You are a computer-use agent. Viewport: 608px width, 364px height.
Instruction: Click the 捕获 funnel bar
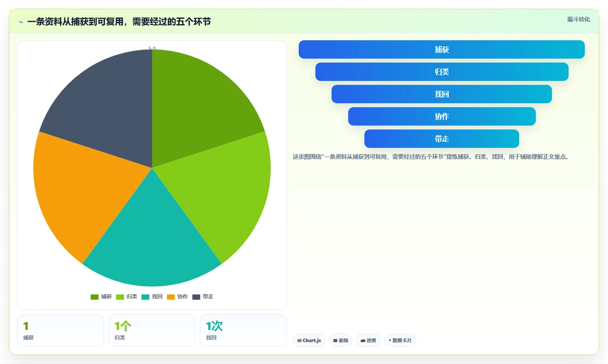pyautogui.click(x=442, y=49)
